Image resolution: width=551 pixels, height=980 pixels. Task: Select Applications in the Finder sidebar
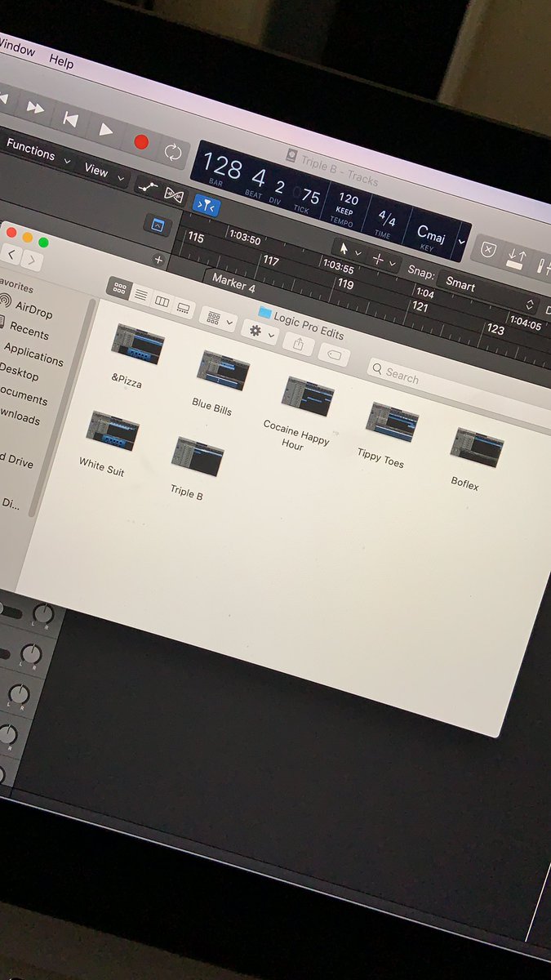33,354
